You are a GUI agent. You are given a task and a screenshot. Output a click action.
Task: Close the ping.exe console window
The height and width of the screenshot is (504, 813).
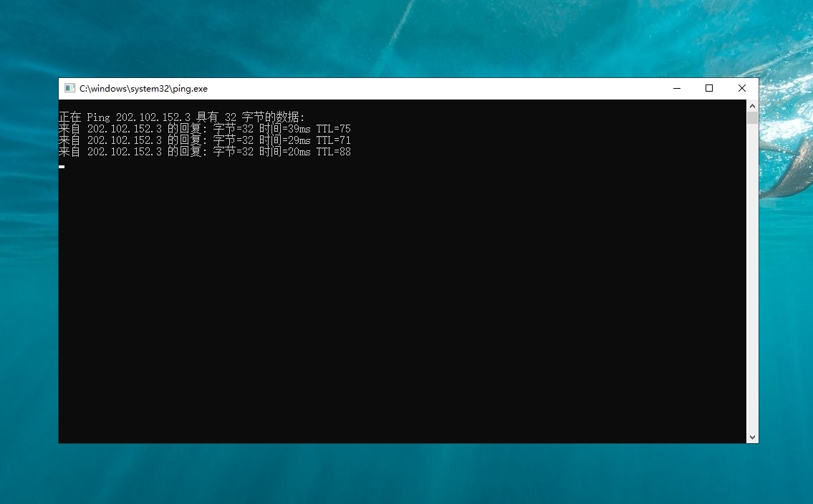coord(742,89)
